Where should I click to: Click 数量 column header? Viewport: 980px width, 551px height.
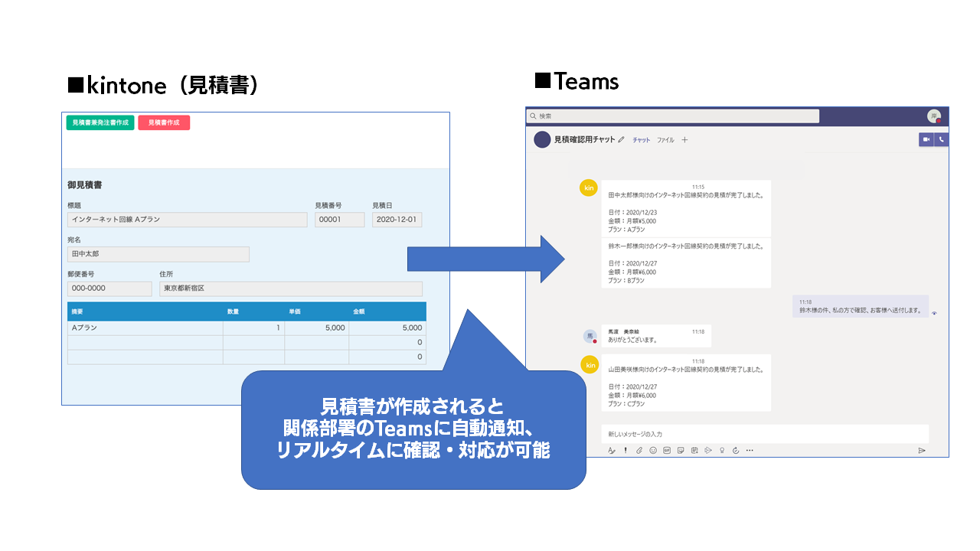coord(254,311)
